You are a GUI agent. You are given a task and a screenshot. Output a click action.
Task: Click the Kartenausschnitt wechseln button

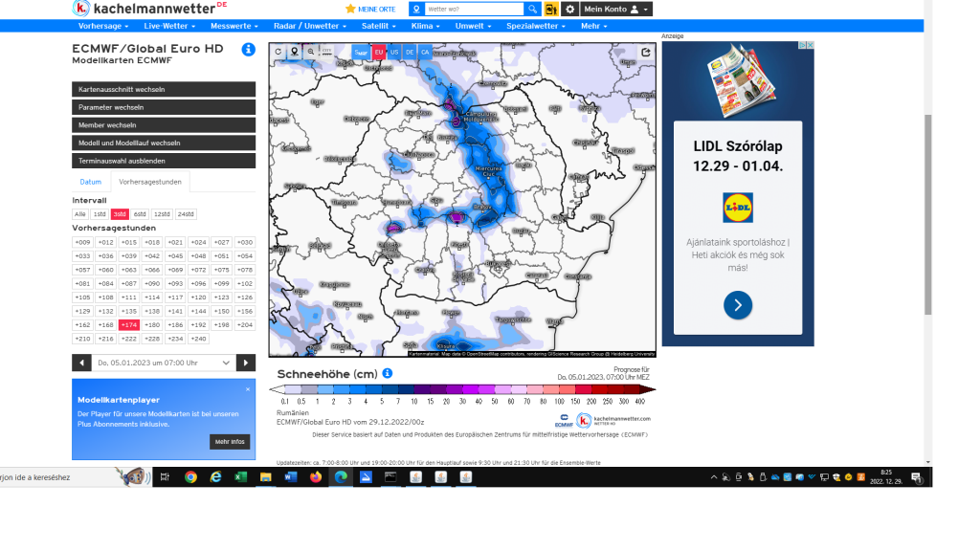click(164, 89)
